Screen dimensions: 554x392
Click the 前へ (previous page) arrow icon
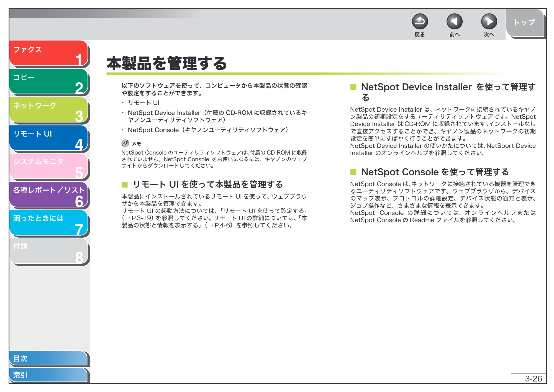coord(454,22)
